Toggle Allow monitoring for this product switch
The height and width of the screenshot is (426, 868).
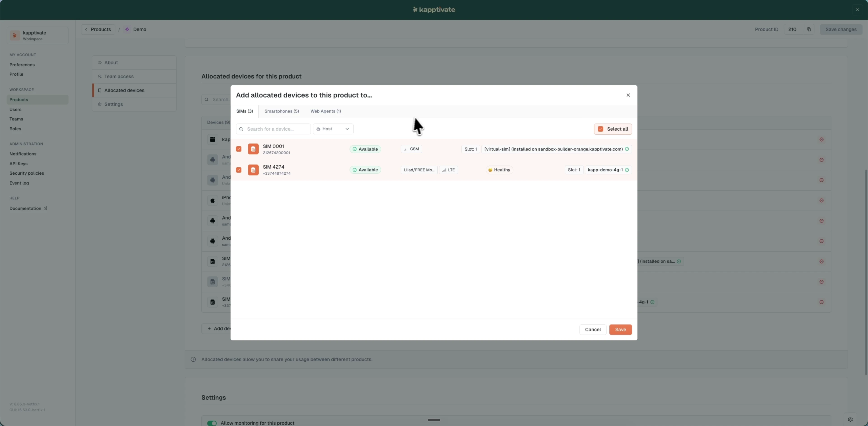[x=212, y=423]
